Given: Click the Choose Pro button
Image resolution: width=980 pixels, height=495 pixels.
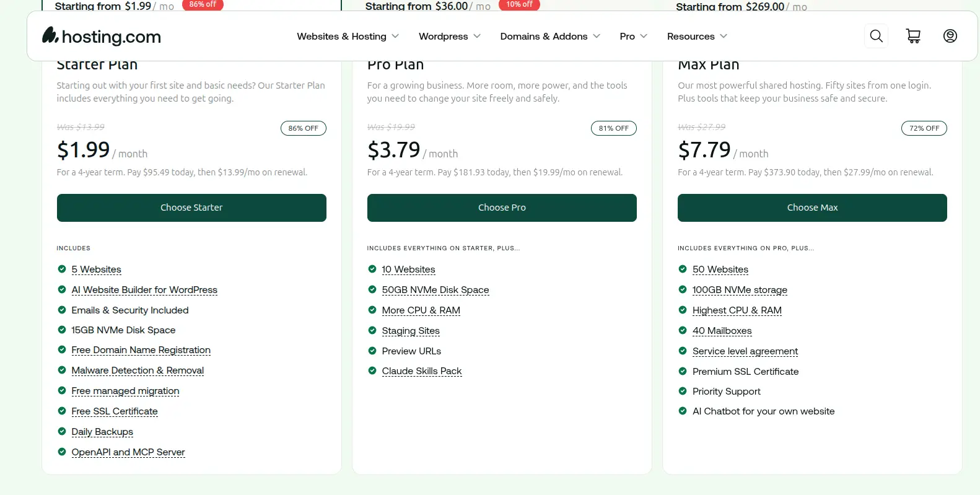Looking at the screenshot, I should coord(502,208).
